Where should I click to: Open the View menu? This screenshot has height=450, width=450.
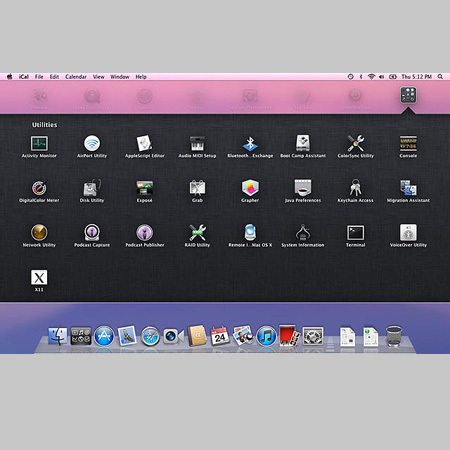99,77
